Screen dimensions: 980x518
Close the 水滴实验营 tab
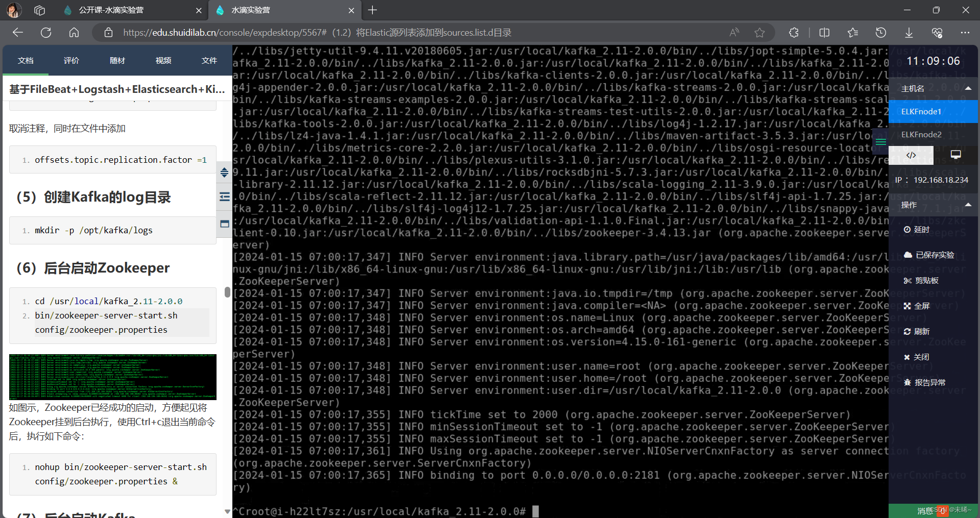coord(351,10)
